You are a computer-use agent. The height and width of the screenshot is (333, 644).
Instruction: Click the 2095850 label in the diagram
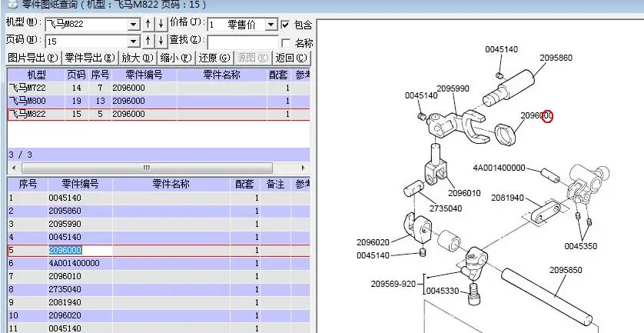[566, 270]
